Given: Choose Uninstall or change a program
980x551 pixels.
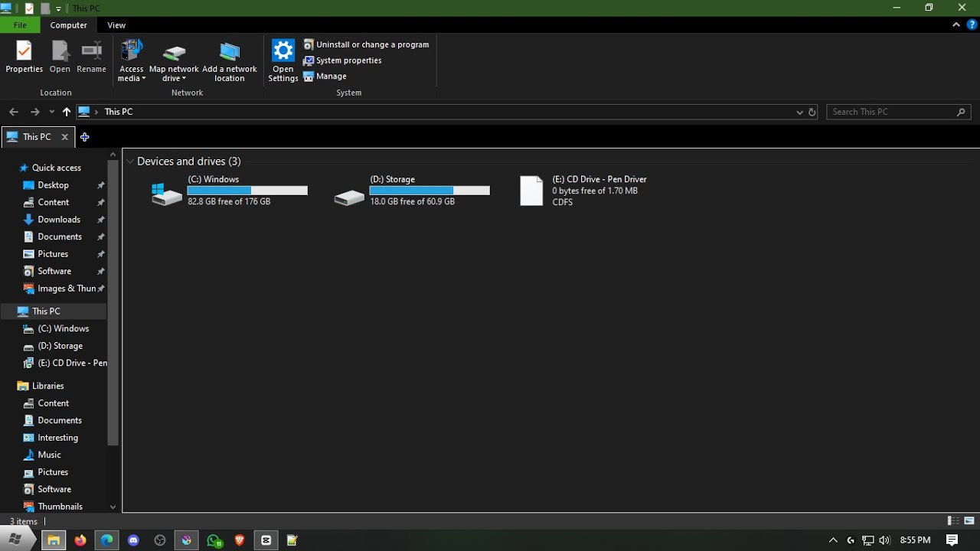Looking at the screenshot, I should (x=366, y=44).
